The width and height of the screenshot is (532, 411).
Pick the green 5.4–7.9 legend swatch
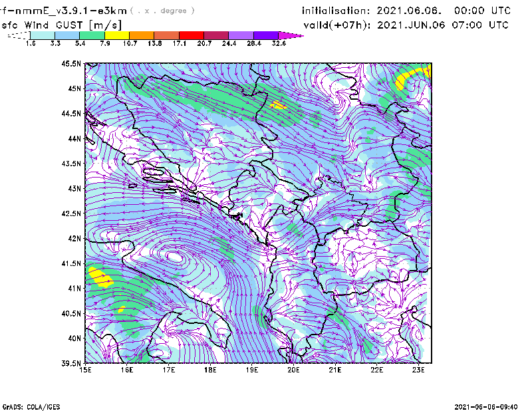92,35
